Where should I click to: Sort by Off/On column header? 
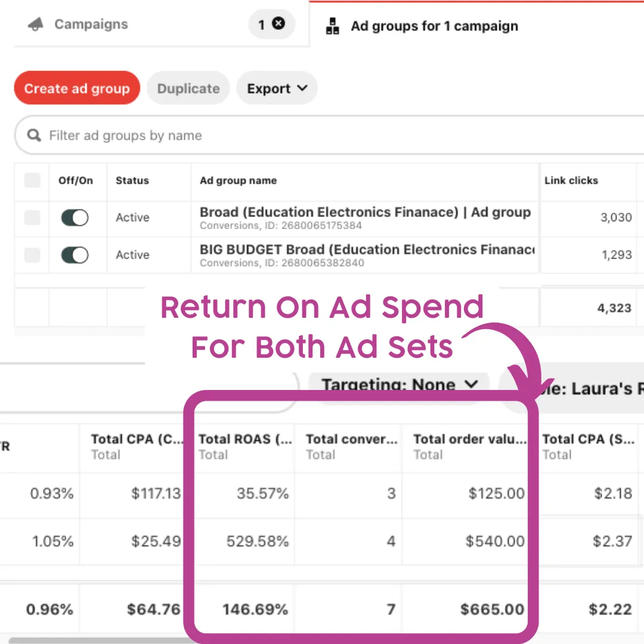click(76, 180)
